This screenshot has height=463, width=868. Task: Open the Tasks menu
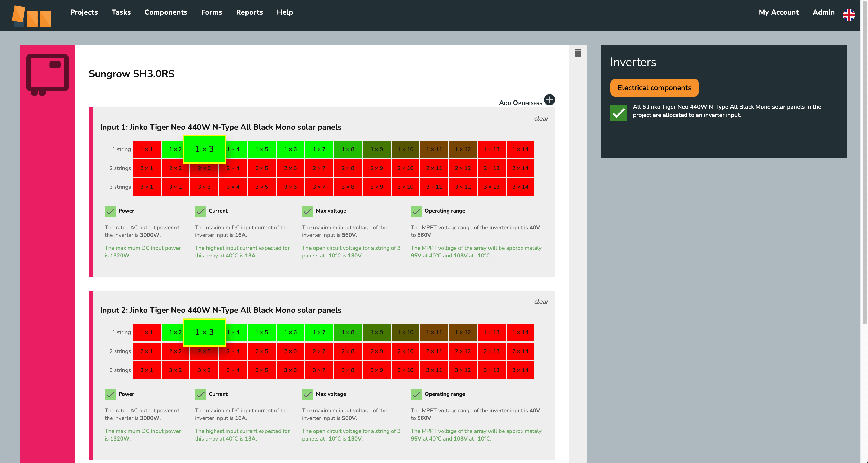[121, 12]
